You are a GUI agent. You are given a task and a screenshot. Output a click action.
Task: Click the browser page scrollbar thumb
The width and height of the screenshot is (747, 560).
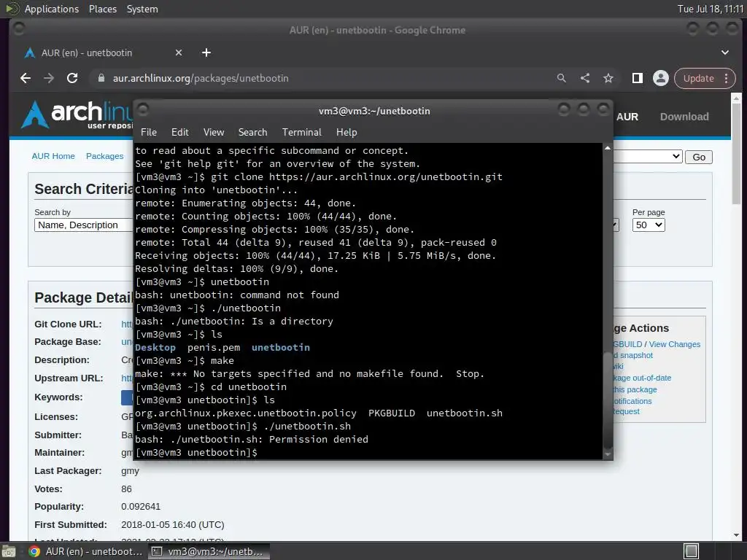pos(736,153)
